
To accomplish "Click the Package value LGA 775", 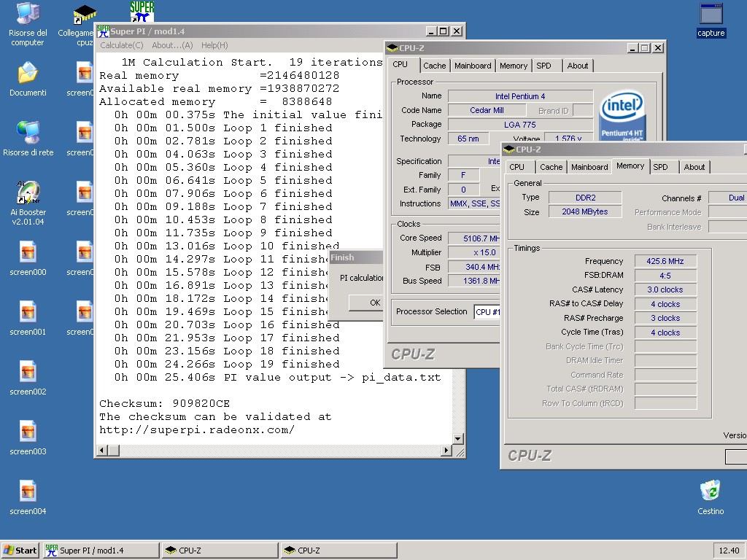I will click(x=520, y=125).
